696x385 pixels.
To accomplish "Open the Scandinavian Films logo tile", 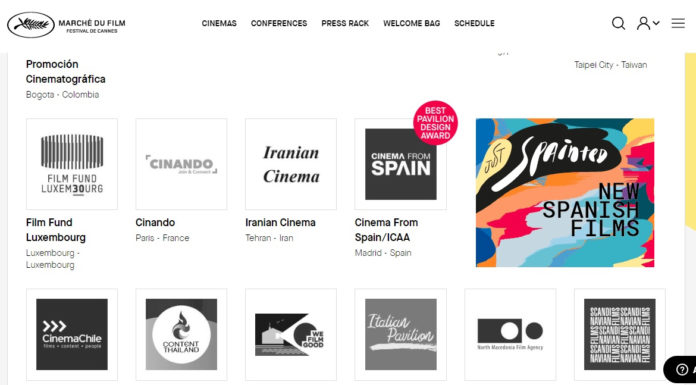I will (x=620, y=334).
